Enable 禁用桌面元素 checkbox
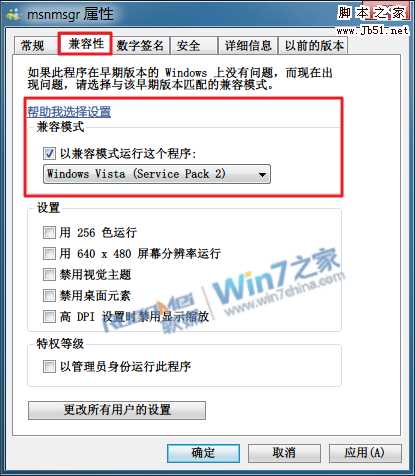Screen dimensions: 415x476 point(49,295)
